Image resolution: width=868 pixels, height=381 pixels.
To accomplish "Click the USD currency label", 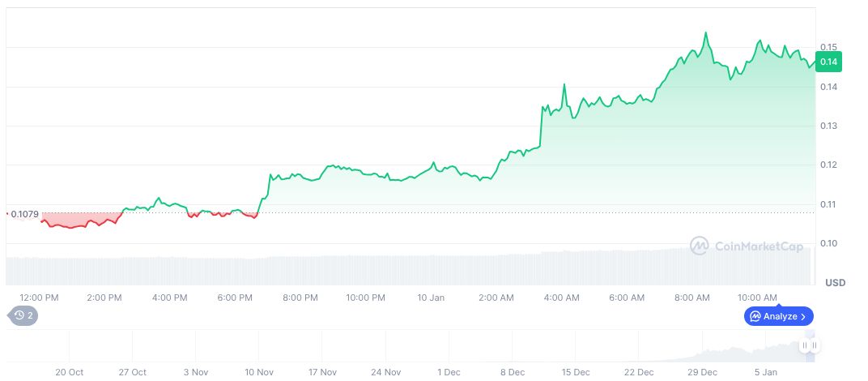I will 835,282.
